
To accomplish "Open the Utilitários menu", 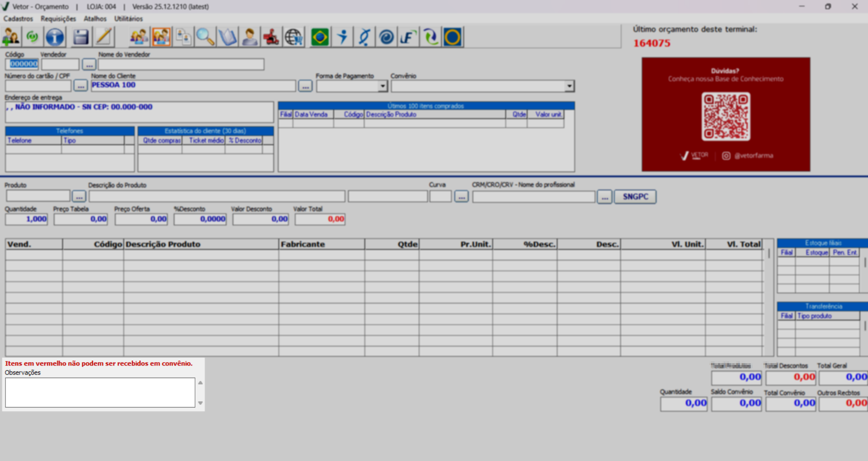I will pyautogui.click(x=129, y=19).
